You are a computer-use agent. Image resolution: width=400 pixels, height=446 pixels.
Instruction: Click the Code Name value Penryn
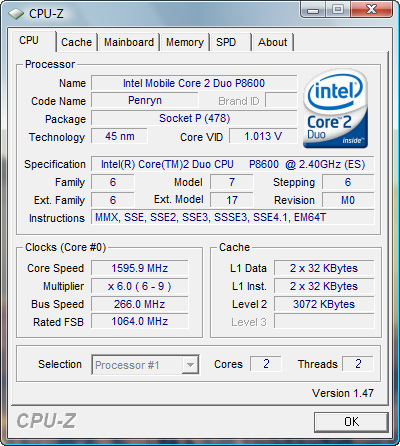(x=145, y=100)
